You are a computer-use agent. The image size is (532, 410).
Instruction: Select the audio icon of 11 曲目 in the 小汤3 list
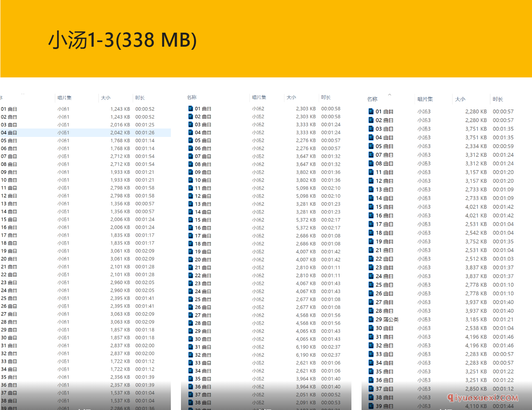tap(371, 172)
